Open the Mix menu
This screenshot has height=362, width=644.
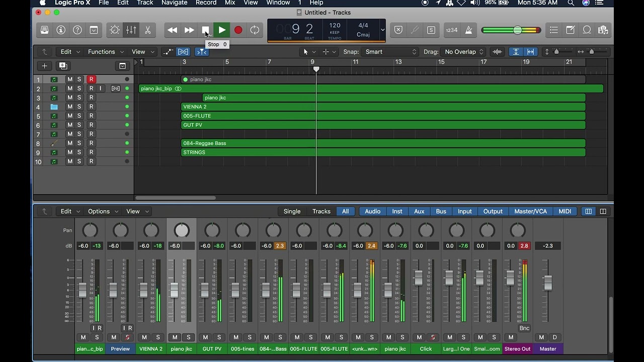[230, 3]
